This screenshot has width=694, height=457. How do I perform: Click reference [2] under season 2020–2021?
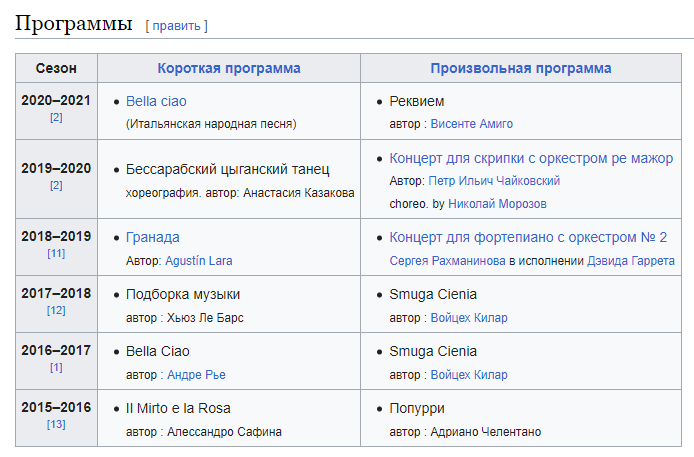click(56, 118)
